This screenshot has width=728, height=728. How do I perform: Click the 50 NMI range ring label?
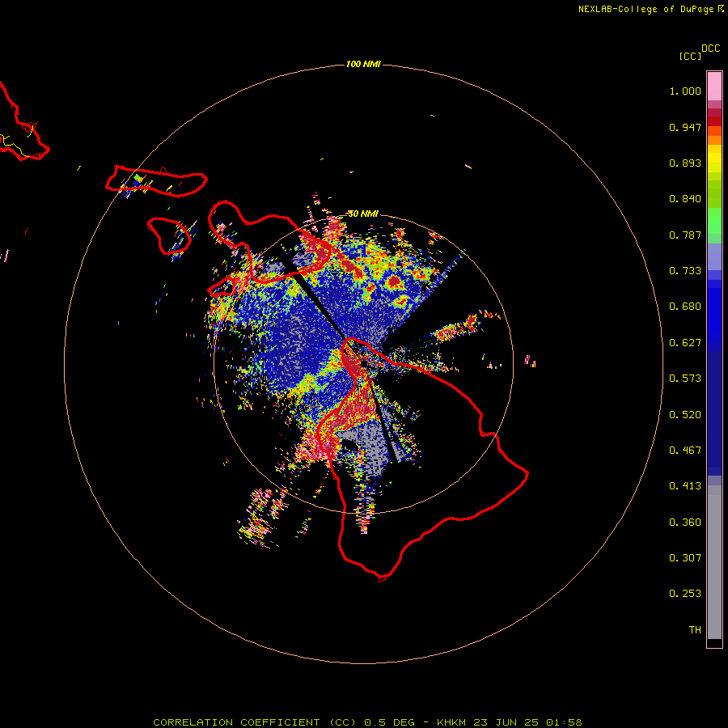pos(363,214)
